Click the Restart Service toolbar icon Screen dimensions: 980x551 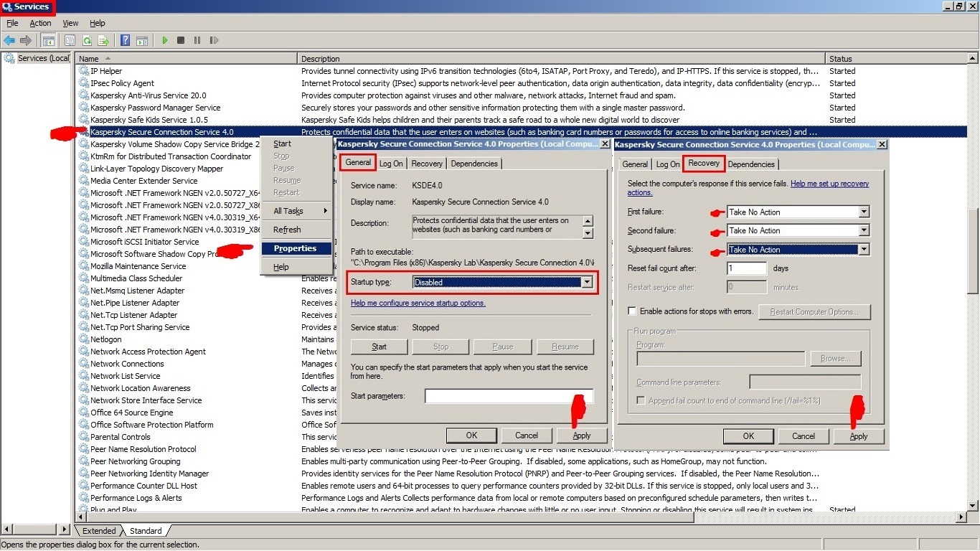(x=214, y=41)
